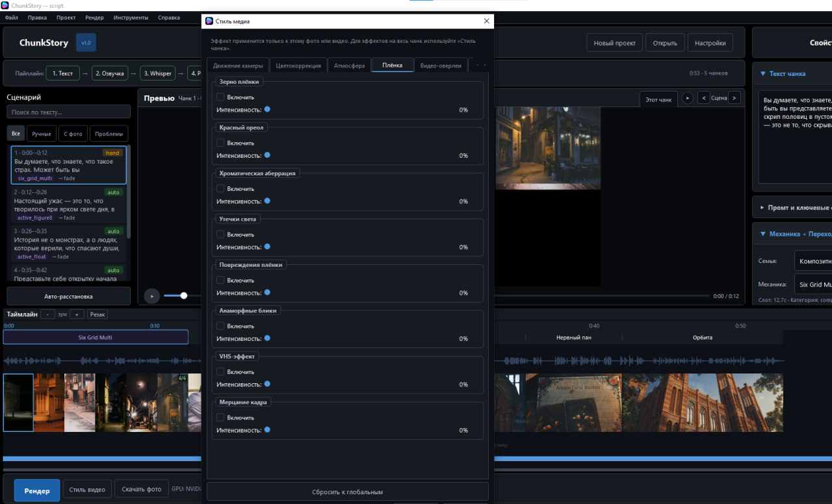Image resolution: width=832 pixels, height=504 pixels.
Task: Click the ChunkStory app icon in title bar
Action: point(5,5)
